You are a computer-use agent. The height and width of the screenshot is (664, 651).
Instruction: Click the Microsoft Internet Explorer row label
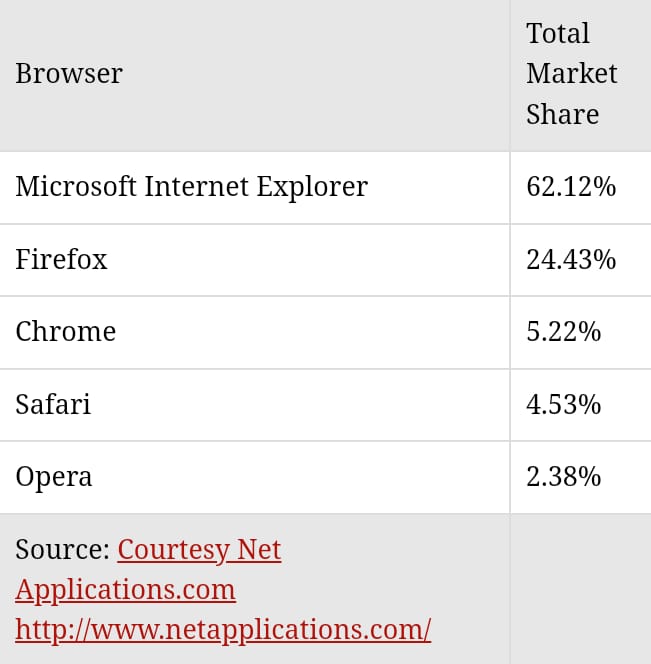tap(191, 187)
